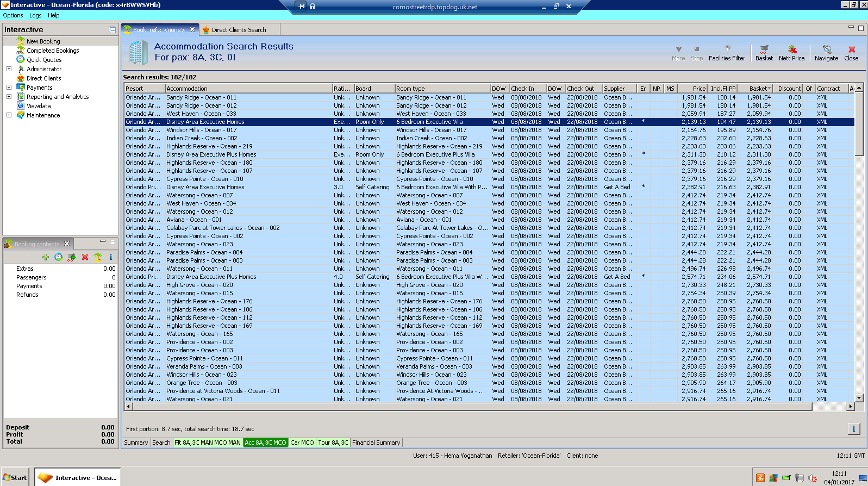Open the Options menu
The image size is (868, 486).
coord(13,15)
